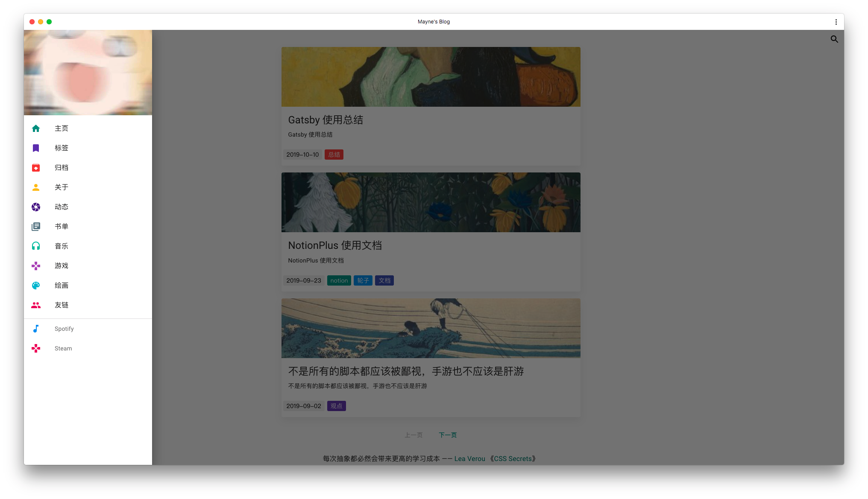Click the date 2019-09-23 chip
The height and width of the screenshot is (499, 868).
point(304,280)
